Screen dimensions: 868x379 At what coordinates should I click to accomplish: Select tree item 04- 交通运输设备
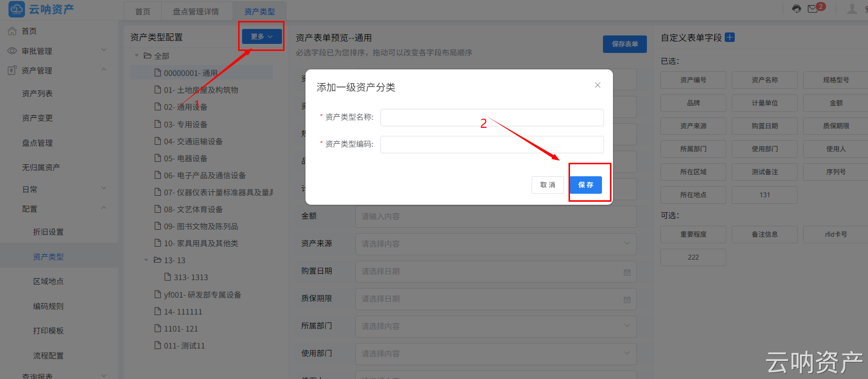coord(193,141)
